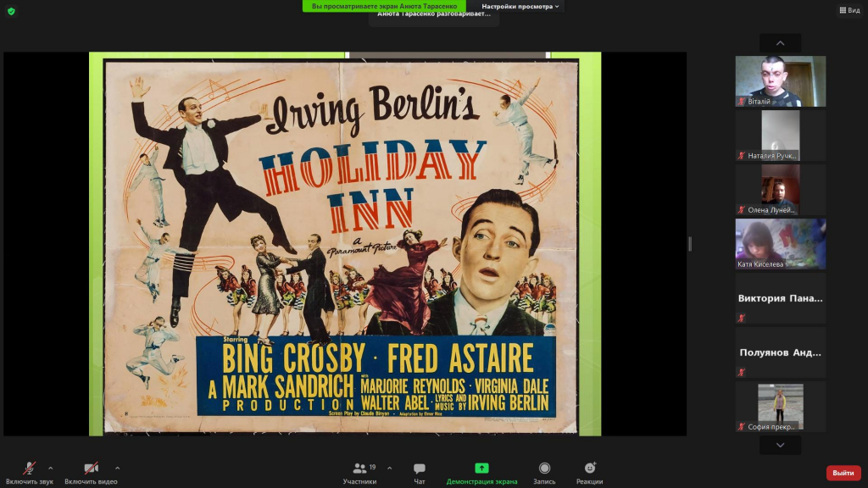This screenshot has width=868, height=488.
Task: Select Полуянов Анд... participant tile
Action: tap(781, 352)
